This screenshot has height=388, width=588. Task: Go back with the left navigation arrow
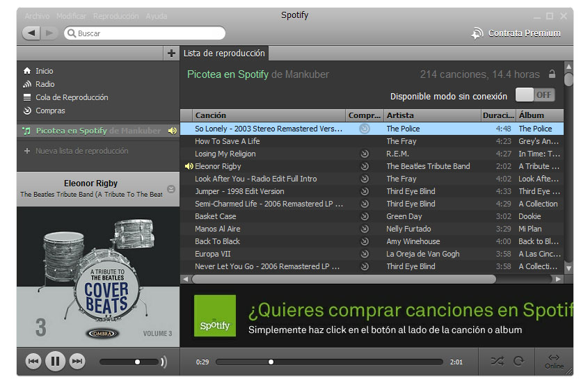pos(31,33)
